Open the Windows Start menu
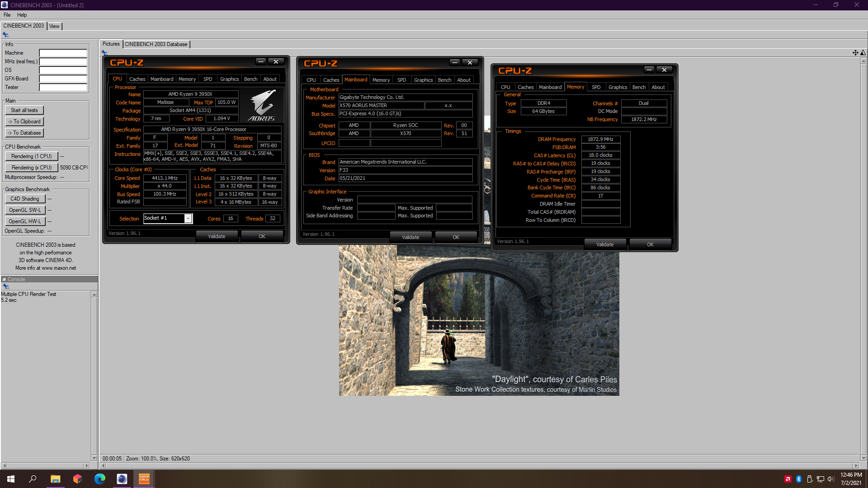The image size is (868, 488). tap(11, 479)
